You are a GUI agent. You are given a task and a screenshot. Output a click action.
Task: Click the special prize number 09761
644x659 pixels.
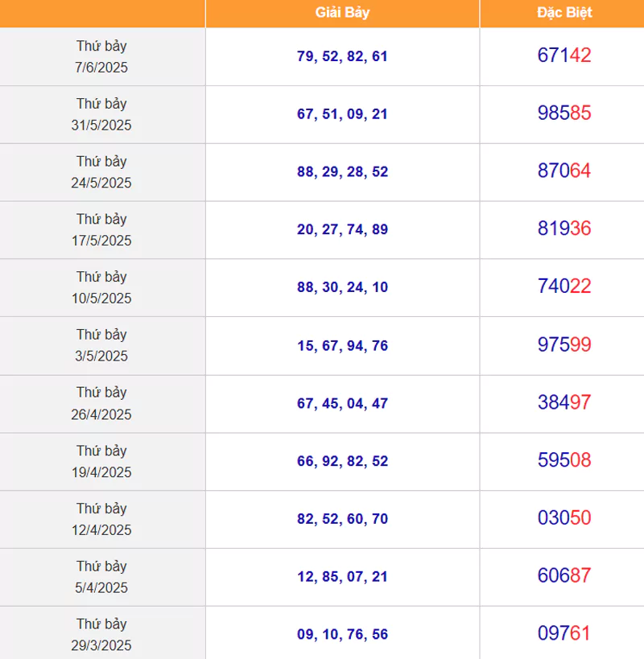click(x=564, y=633)
